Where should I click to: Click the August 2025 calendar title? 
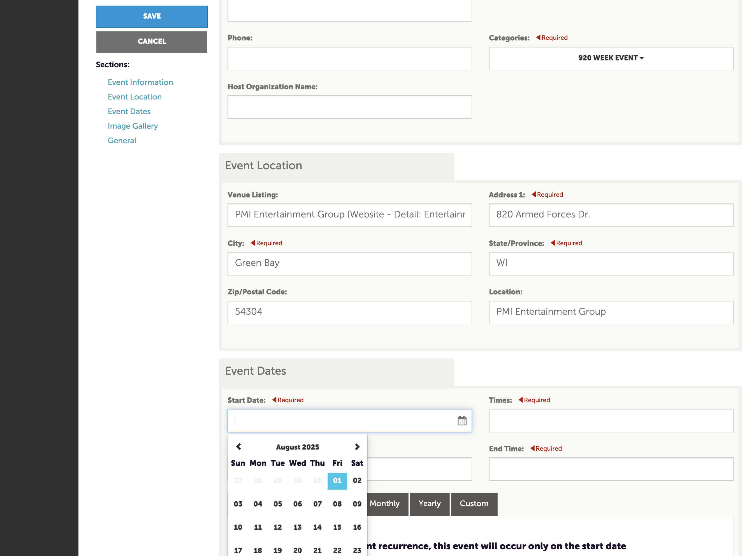pyautogui.click(x=297, y=447)
